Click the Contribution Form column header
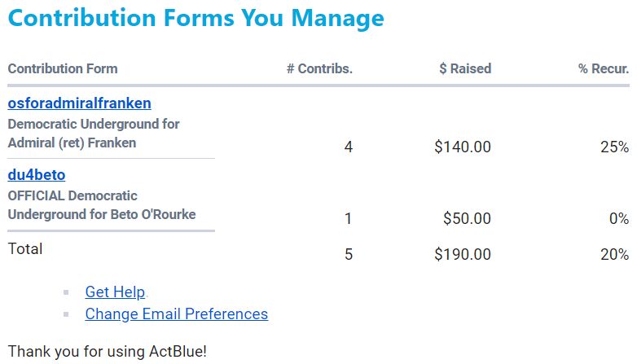Viewport: 637px width, 364px height. 63,68
